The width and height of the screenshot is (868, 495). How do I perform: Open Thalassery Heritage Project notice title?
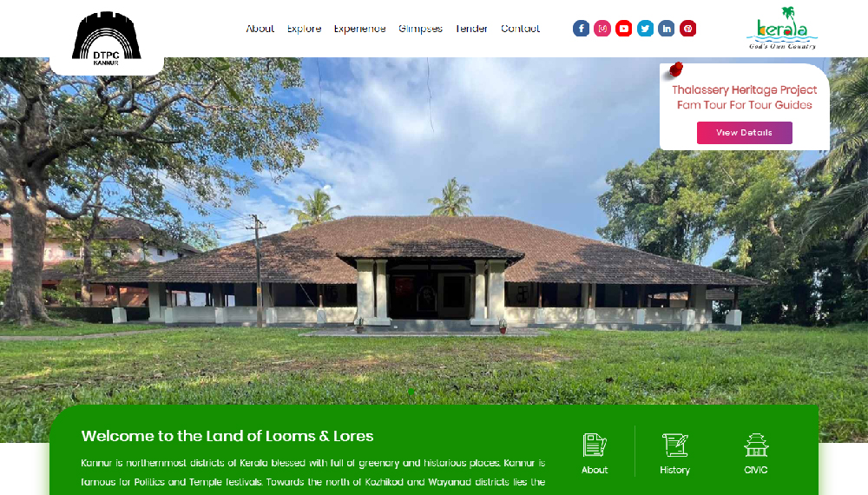coord(745,97)
